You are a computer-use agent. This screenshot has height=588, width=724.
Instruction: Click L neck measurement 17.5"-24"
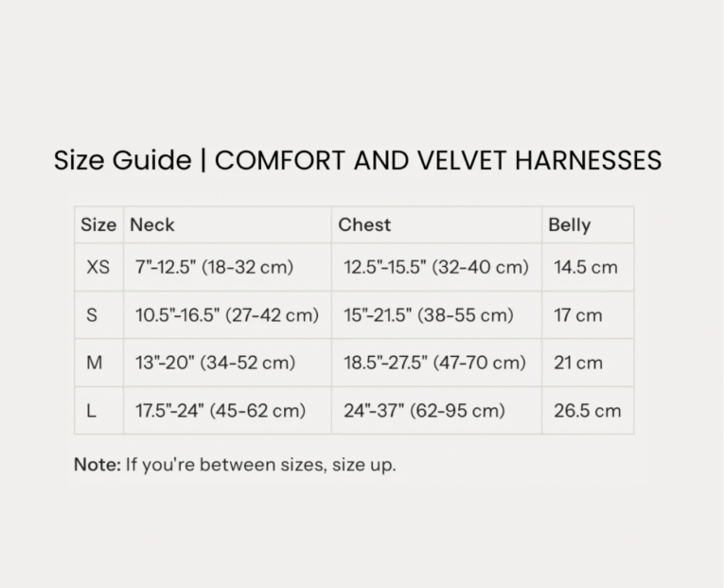tap(220, 411)
